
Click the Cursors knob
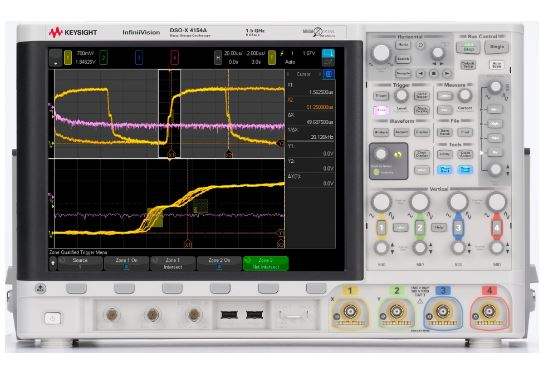pyautogui.click(x=465, y=95)
